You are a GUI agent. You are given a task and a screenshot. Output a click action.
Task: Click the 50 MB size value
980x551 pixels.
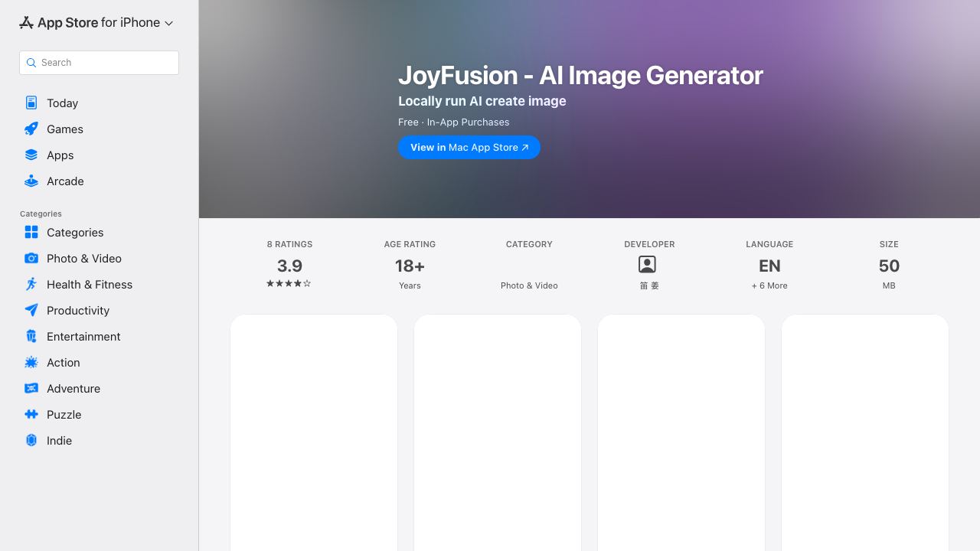(x=889, y=266)
